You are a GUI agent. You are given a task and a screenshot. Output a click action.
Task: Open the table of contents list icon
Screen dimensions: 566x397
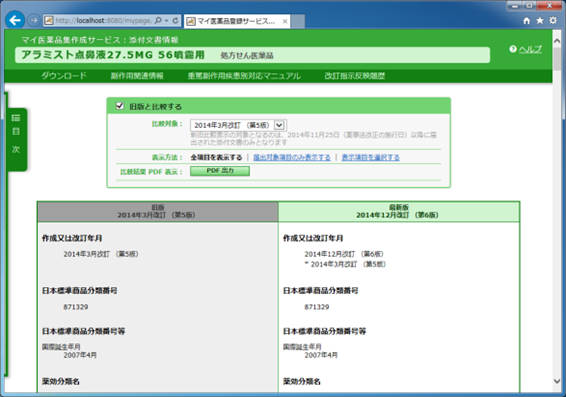pos(16,118)
